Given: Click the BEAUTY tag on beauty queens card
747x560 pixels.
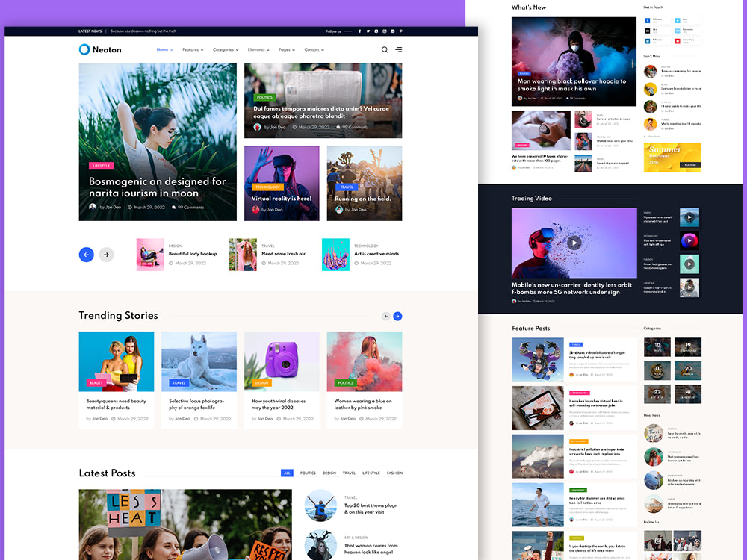Looking at the screenshot, I should click(x=96, y=383).
